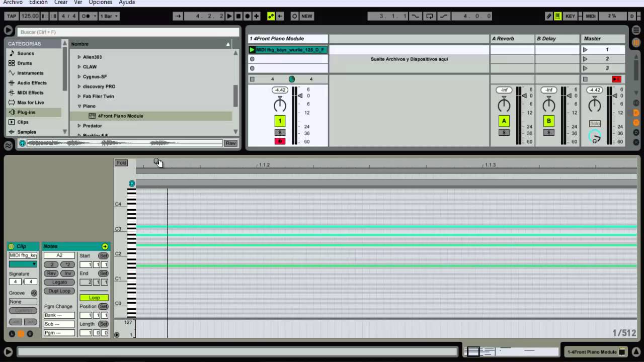Show the Envelopes box with orange circle
The width and height of the screenshot is (644, 362).
[x=21, y=334]
